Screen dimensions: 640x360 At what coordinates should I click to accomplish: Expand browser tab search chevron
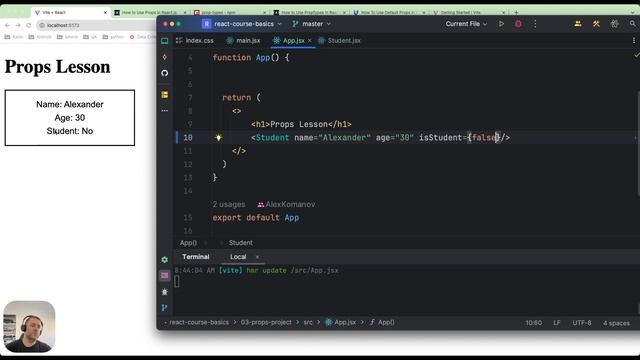(x=633, y=13)
